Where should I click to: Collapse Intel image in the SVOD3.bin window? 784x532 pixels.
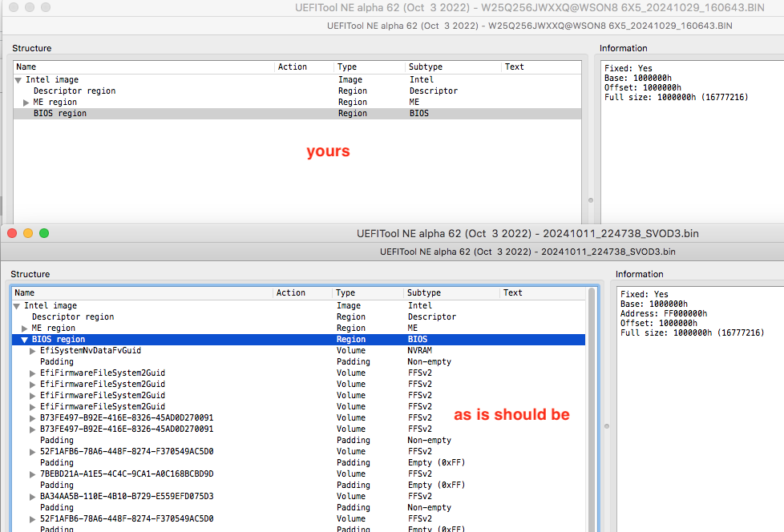tap(17, 306)
